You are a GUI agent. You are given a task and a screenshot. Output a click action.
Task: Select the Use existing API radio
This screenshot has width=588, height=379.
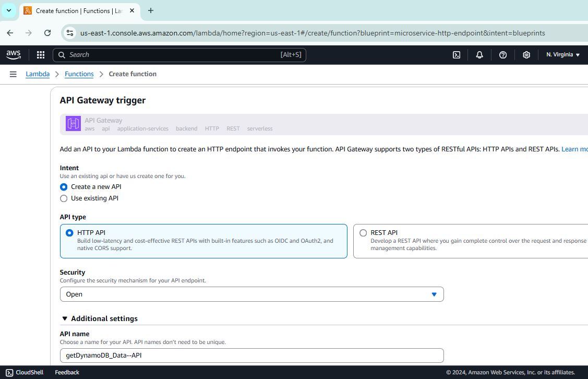tap(64, 198)
